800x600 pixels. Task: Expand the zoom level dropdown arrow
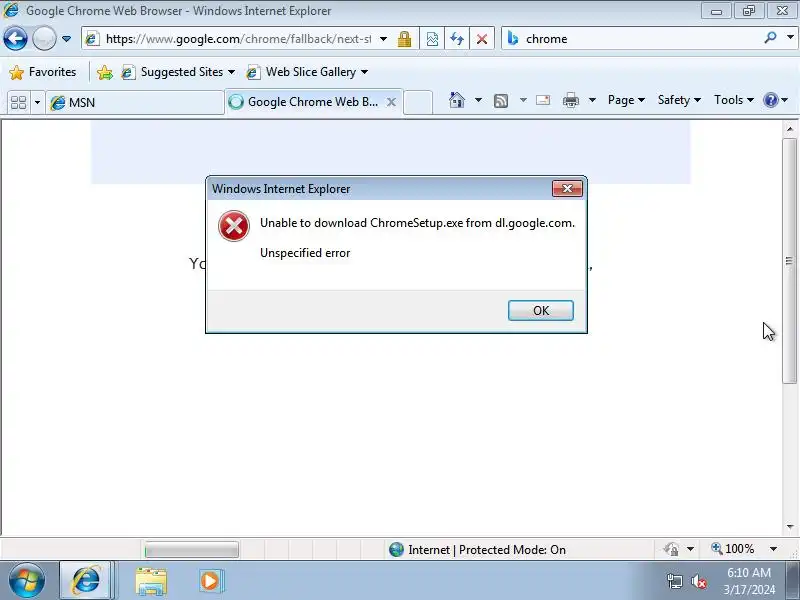[773, 549]
